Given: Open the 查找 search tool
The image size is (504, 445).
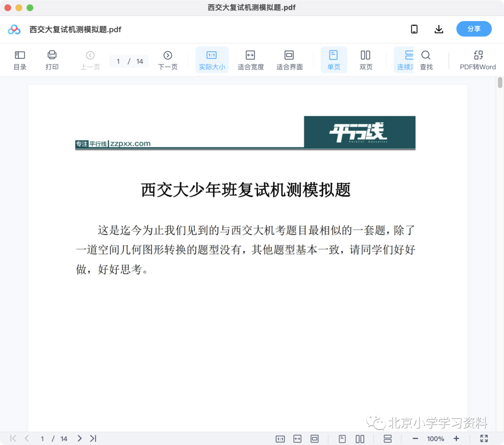Looking at the screenshot, I should tap(426, 60).
